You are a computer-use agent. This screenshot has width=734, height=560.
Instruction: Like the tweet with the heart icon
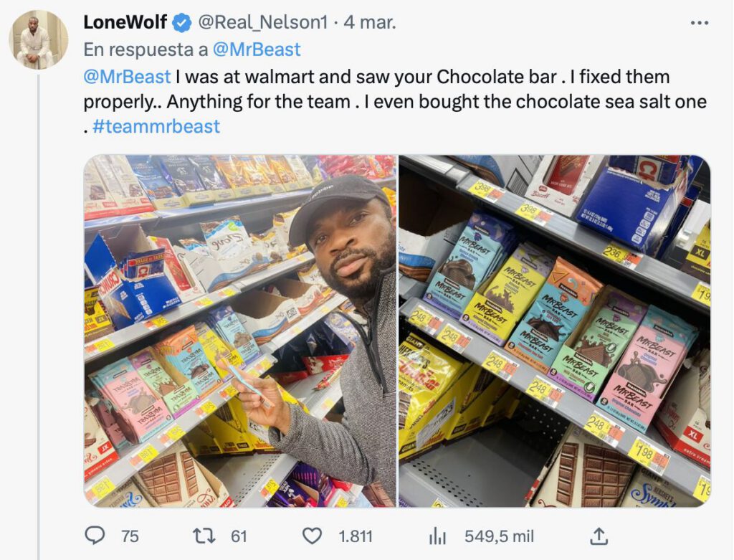click(x=312, y=536)
